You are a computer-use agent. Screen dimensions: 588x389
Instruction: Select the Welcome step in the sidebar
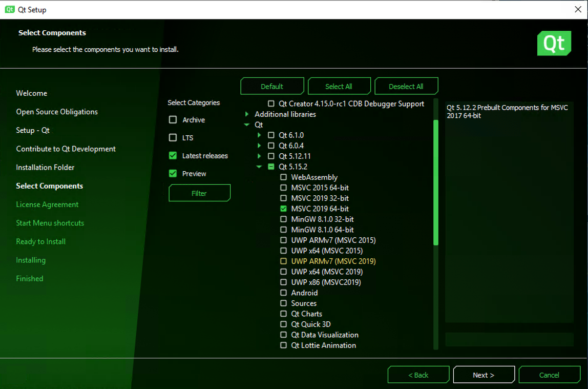(x=32, y=93)
